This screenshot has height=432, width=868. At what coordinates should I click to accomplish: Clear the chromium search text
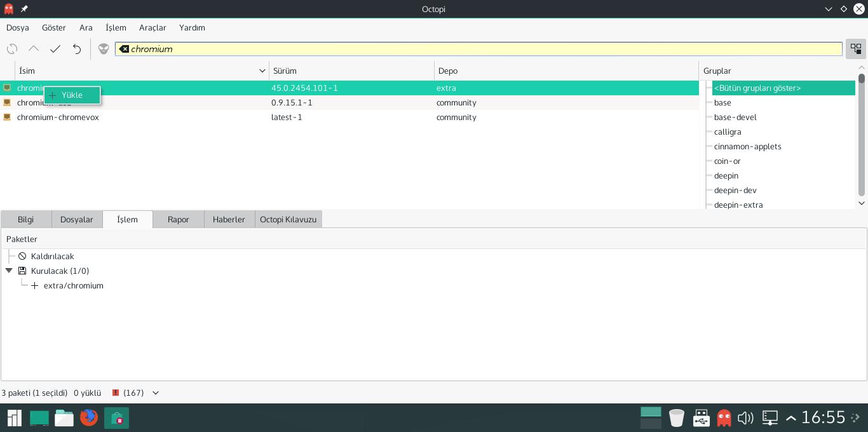coord(124,49)
